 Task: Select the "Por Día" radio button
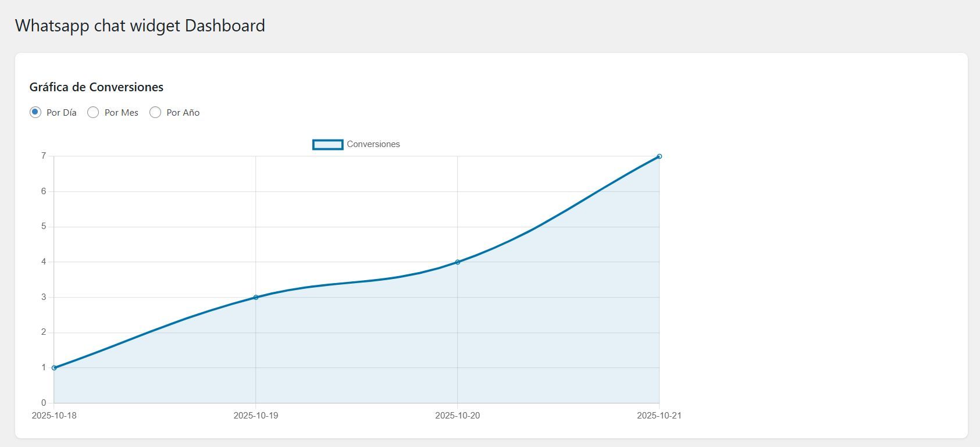point(35,112)
